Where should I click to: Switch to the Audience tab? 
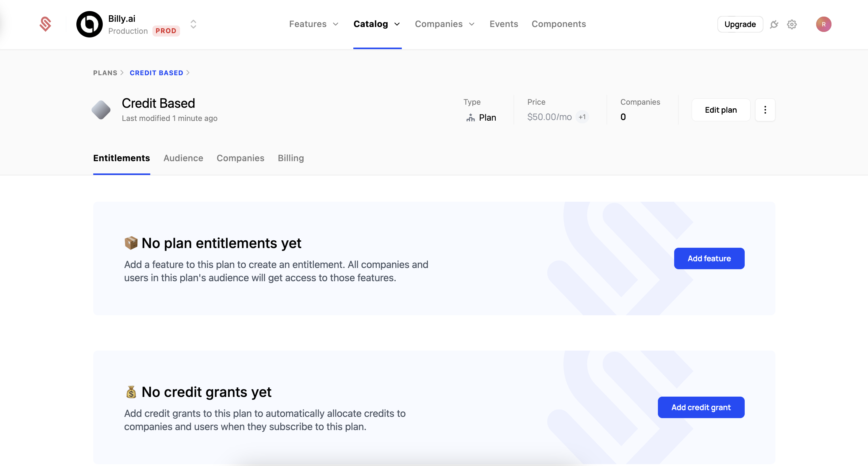pyautogui.click(x=183, y=158)
